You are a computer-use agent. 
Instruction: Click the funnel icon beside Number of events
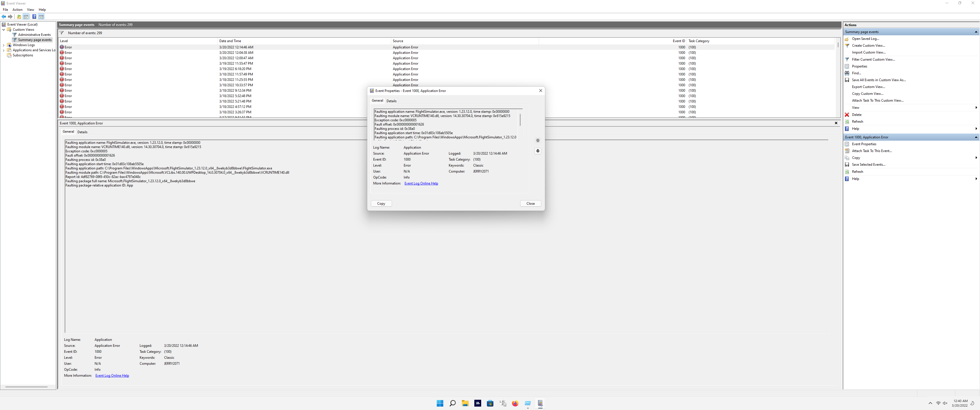[62, 33]
